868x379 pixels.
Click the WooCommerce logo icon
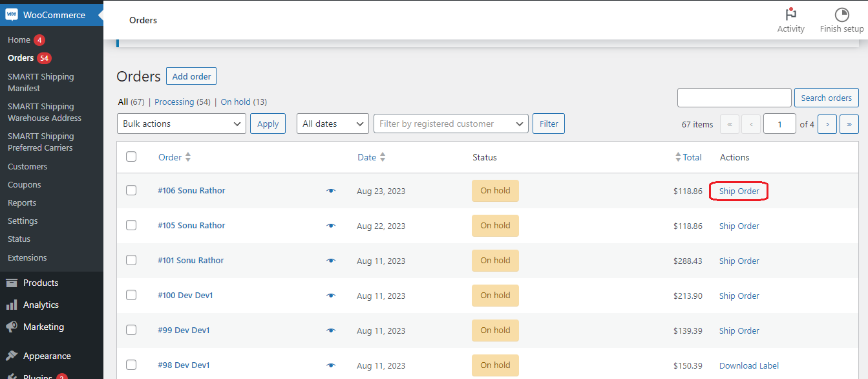[x=12, y=14]
